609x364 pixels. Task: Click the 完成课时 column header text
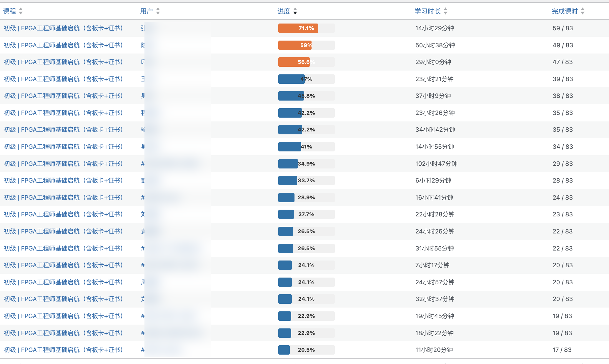(564, 11)
